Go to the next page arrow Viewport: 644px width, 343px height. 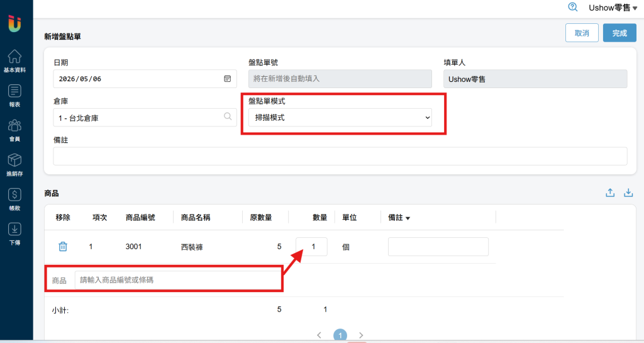(361, 335)
